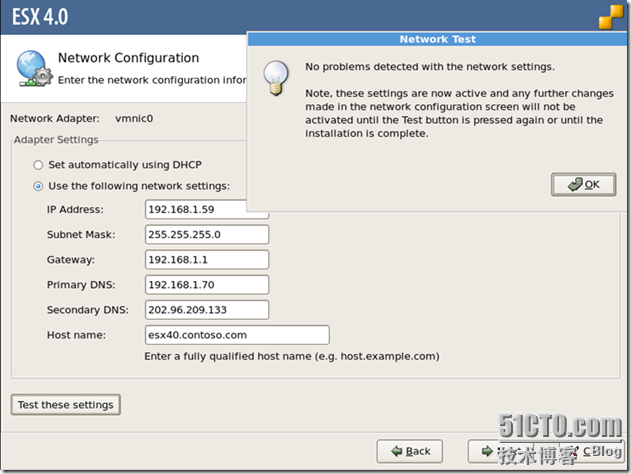Click 'Test these settings' button

pos(66,404)
